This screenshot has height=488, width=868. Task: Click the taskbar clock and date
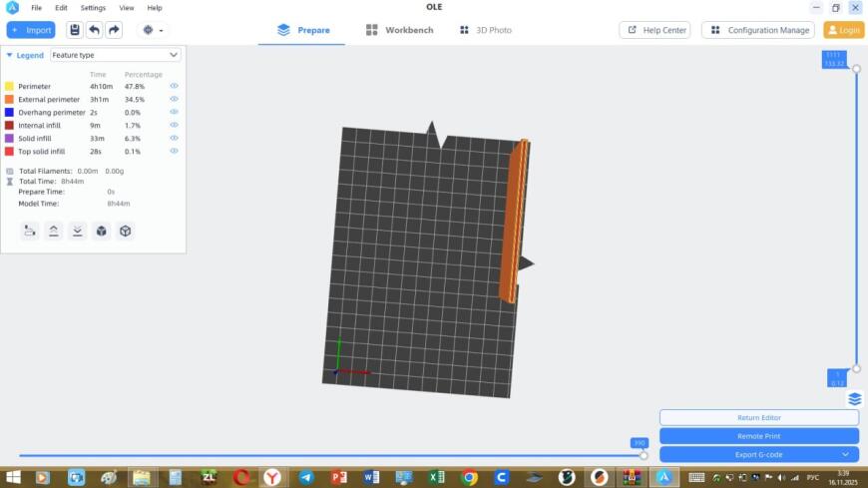coord(843,477)
